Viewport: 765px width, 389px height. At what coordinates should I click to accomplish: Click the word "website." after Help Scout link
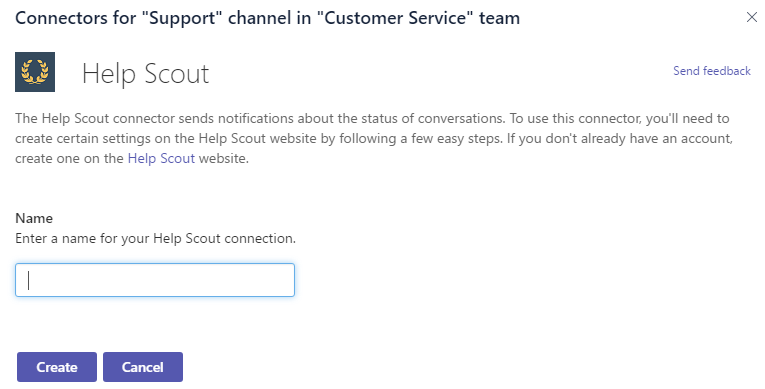(223, 159)
